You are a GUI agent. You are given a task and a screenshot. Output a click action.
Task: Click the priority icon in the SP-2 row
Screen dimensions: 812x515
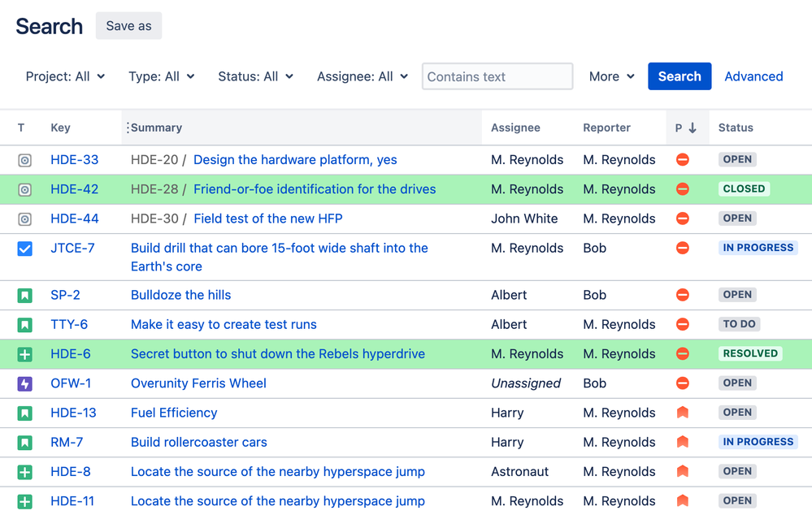(683, 295)
